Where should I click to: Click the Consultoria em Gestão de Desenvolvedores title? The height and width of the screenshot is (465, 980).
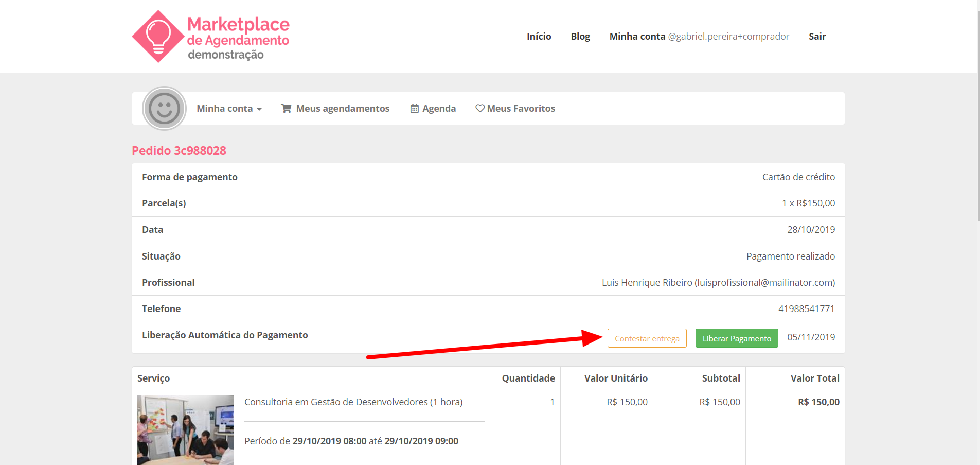pos(353,402)
